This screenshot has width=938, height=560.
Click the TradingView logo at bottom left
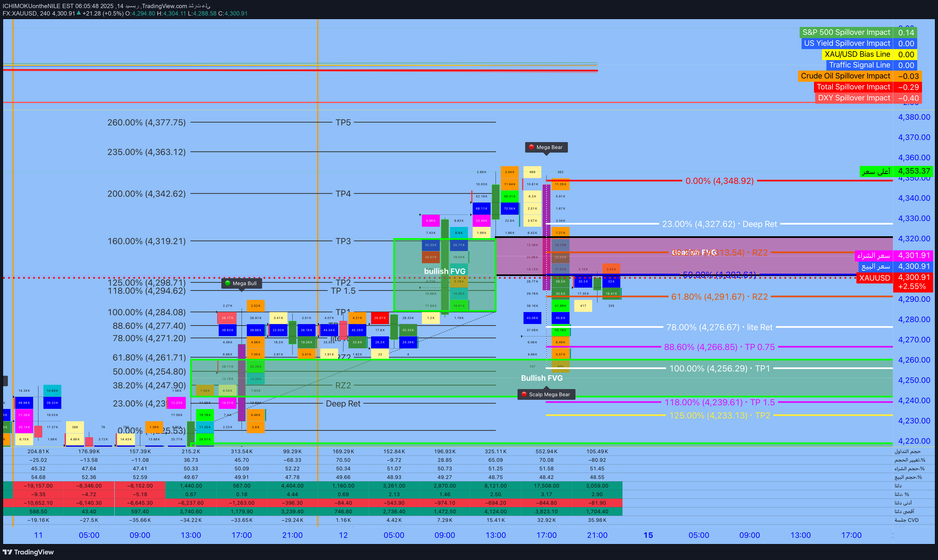point(28,552)
